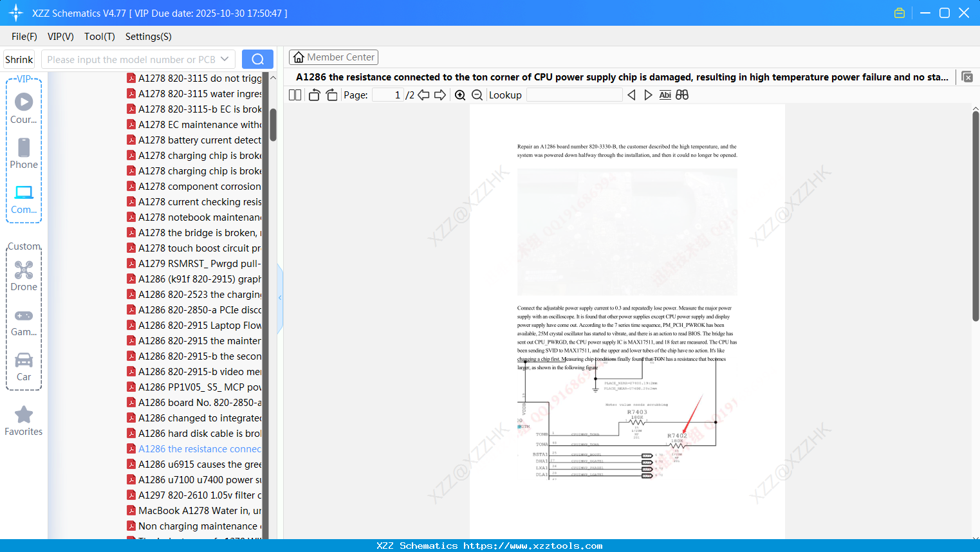Close the open document with the X icon
980x552 pixels.
(x=967, y=77)
